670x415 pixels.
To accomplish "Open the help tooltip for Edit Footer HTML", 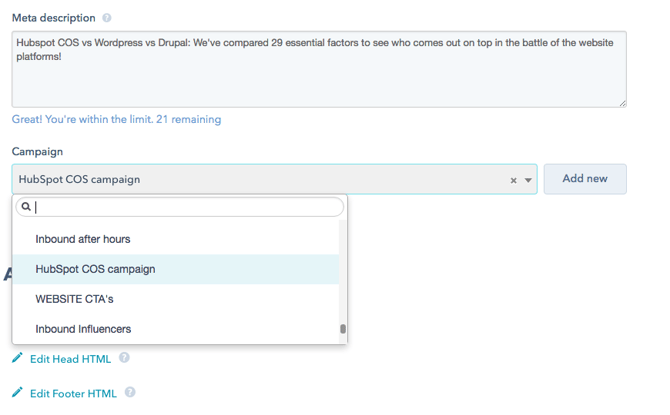I will point(130,393).
